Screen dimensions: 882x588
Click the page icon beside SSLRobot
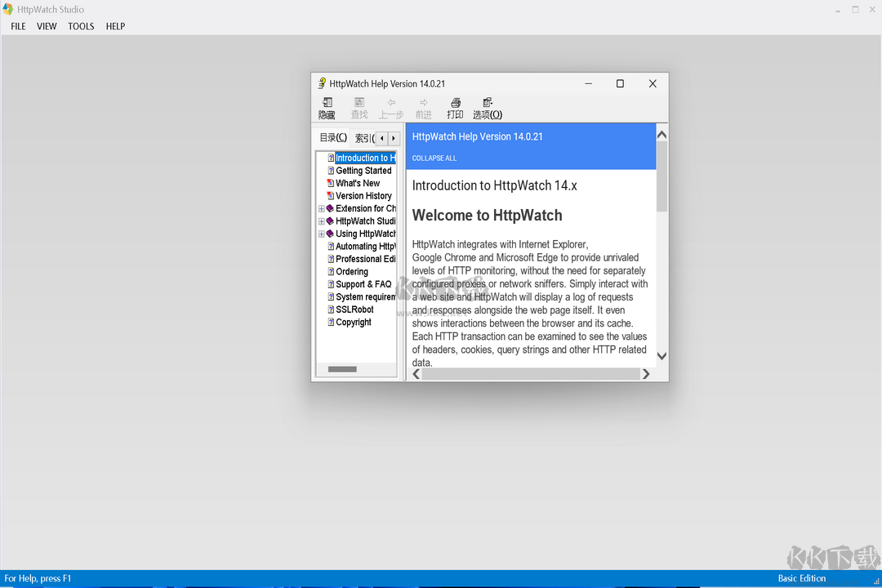click(331, 310)
